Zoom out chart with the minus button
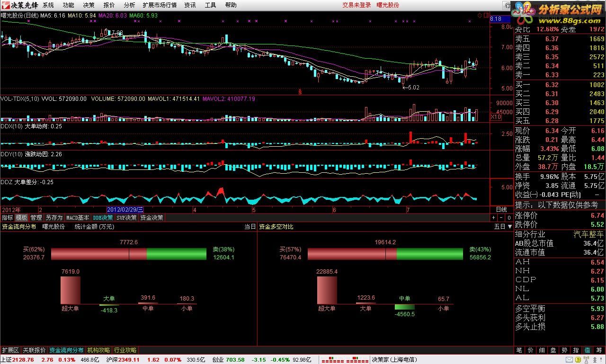606x364 pixels. pos(501,218)
